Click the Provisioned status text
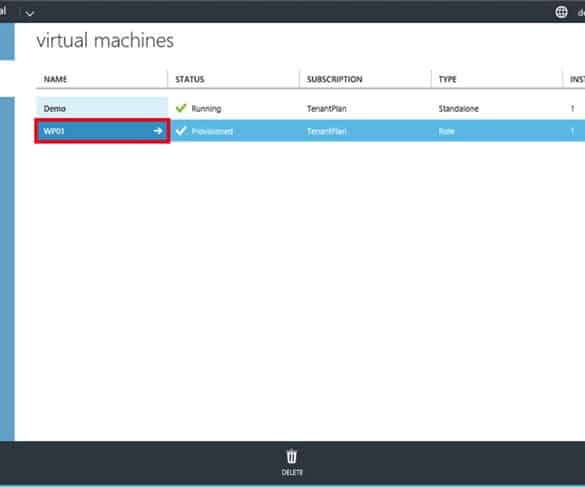Image resolution: width=585 pixels, height=488 pixels. pos(212,131)
